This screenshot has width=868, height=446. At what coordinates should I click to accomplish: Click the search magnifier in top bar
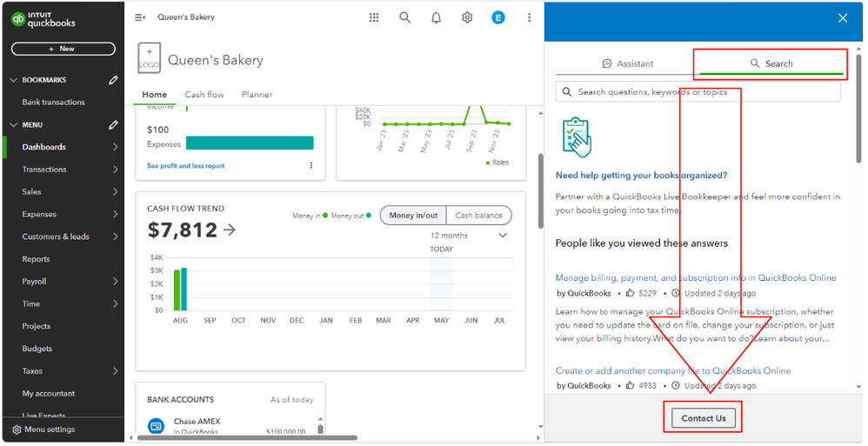(x=404, y=17)
